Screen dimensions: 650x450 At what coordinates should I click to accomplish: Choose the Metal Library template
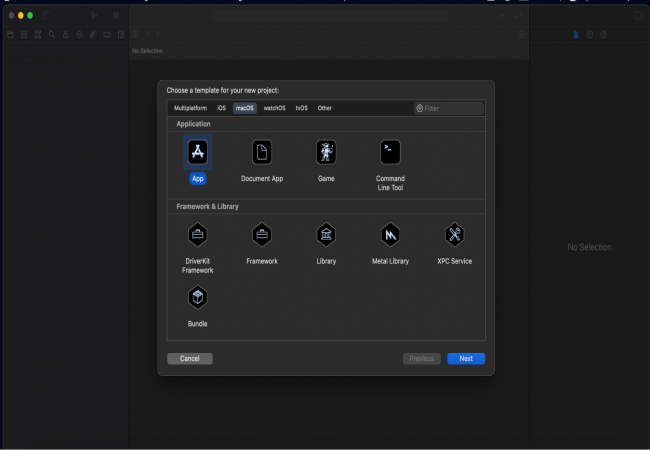tap(390, 235)
